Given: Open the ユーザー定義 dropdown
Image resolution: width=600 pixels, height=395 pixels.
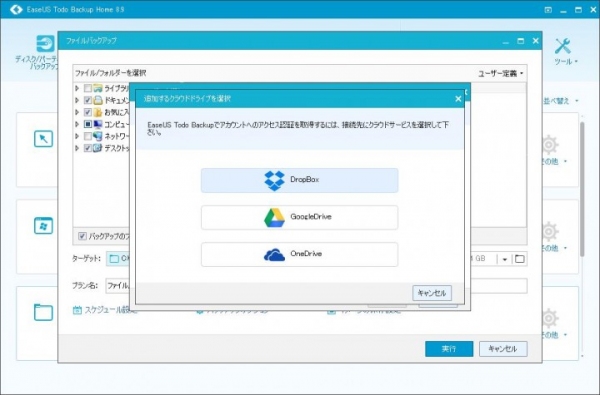Looking at the screenshot, I should [501, 73].
